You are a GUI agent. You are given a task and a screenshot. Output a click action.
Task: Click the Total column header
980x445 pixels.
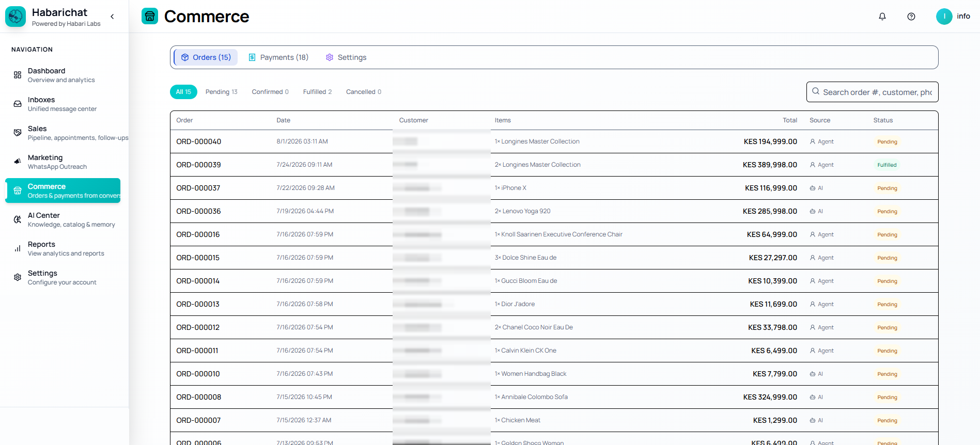click(790, 120)
